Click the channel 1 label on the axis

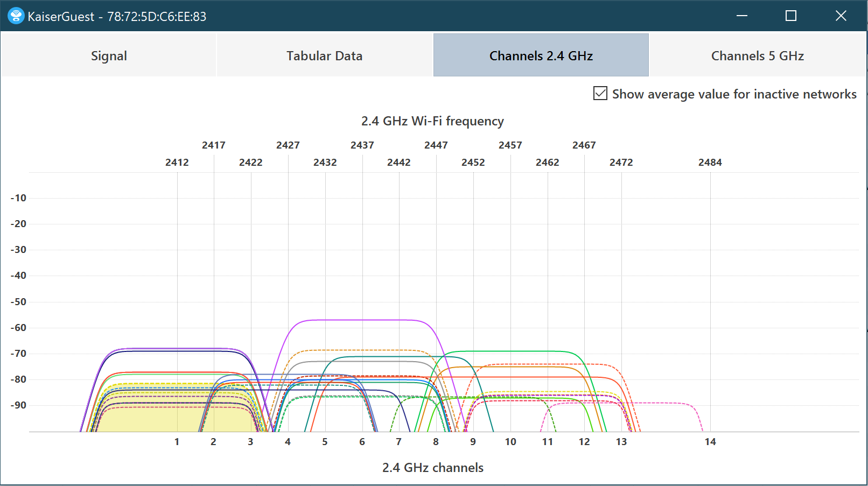[x=177, y=442]
